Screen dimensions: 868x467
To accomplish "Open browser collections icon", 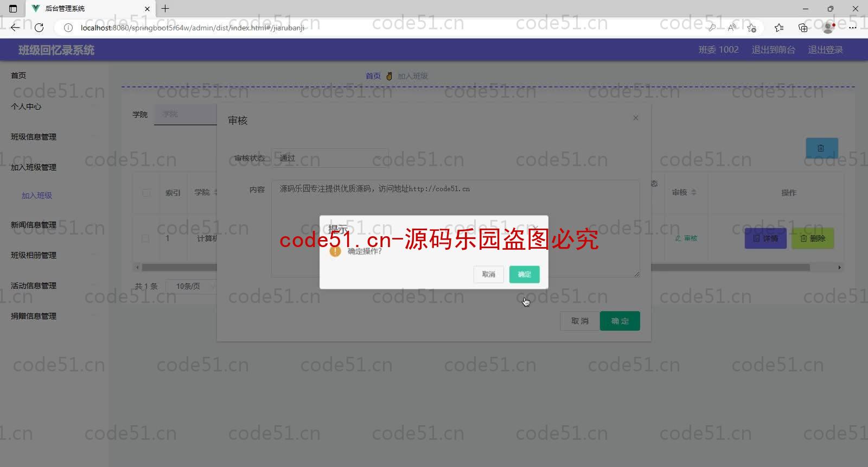I will (803, 28).
